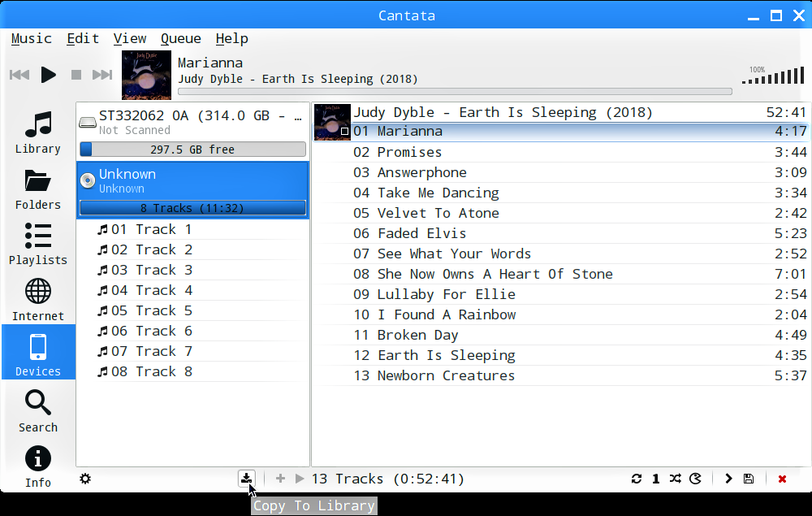Viewport: 812px width, 516px height.
Task: Open the Library sidebar view
Action: [x=38, y=132]
